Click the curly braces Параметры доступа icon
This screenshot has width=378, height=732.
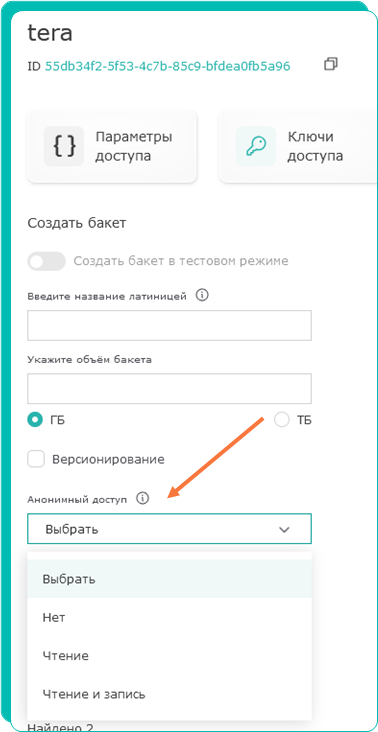click(x=64, y=146)
